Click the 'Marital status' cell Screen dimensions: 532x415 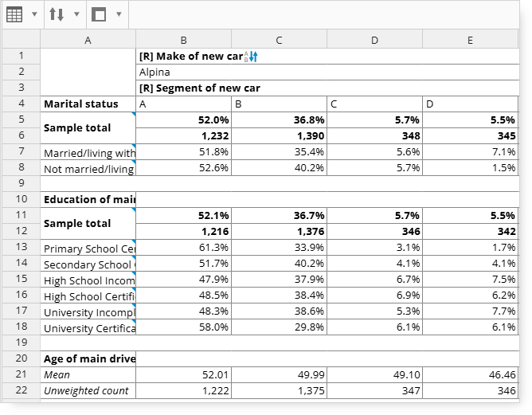click(x=88, y=104)
